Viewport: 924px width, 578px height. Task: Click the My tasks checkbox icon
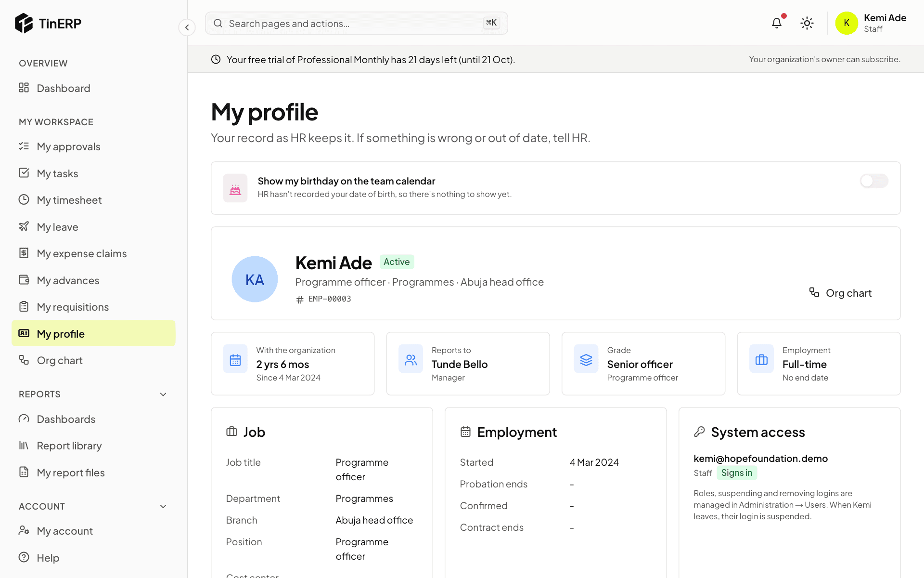click(24, 173)
